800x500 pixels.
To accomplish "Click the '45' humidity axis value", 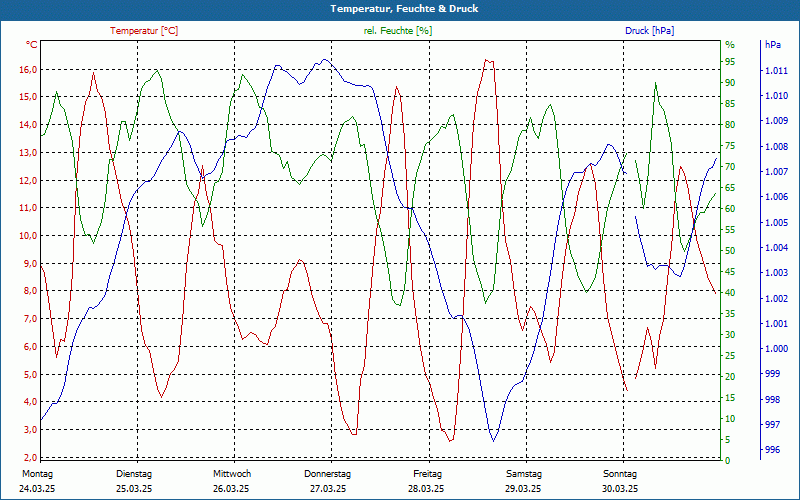I will [x=730, y=271].
